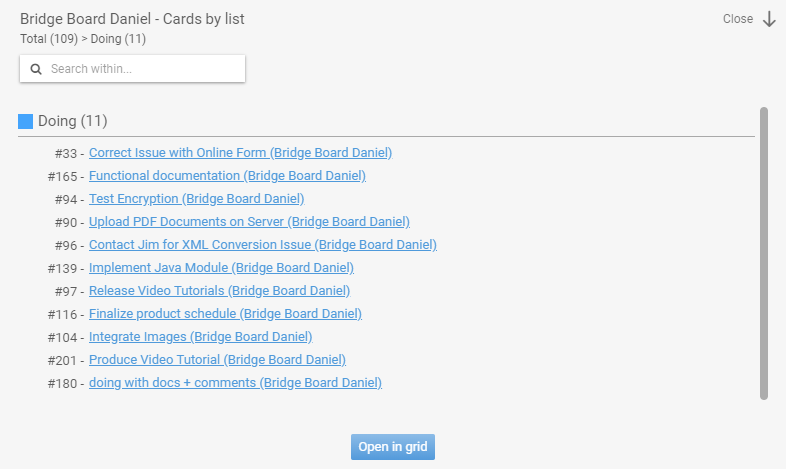Click the blue Doing color square
Image resolution: width=786 pixels, height=469 pixels.
click(x=26, y=121)
